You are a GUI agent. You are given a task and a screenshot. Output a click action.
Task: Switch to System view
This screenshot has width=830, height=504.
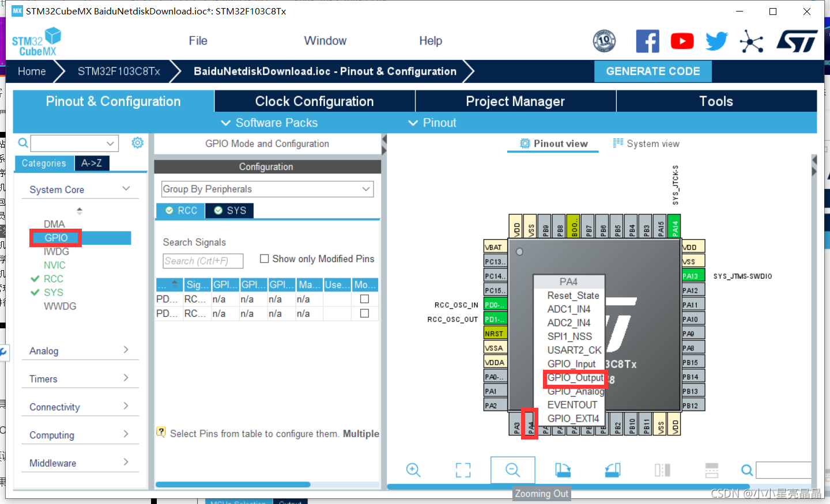tap(646, 143)
